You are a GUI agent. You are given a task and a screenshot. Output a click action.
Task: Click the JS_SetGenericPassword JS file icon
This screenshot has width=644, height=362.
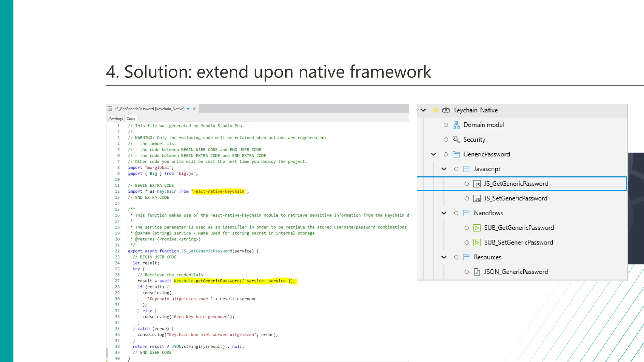(x=477, y=198)
